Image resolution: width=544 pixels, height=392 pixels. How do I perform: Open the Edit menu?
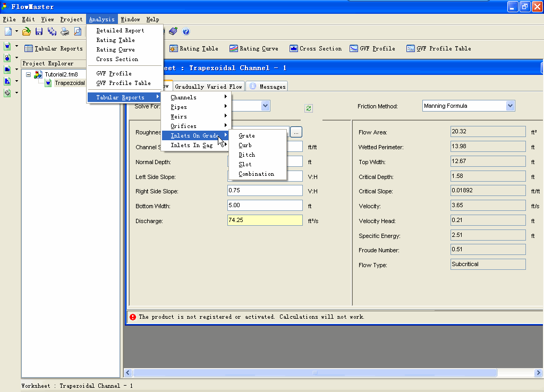29,20
